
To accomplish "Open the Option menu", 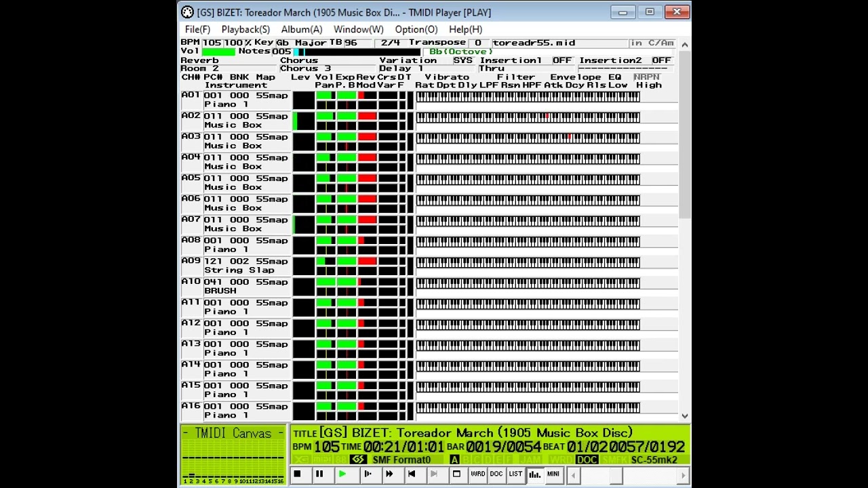I will 416,29.
